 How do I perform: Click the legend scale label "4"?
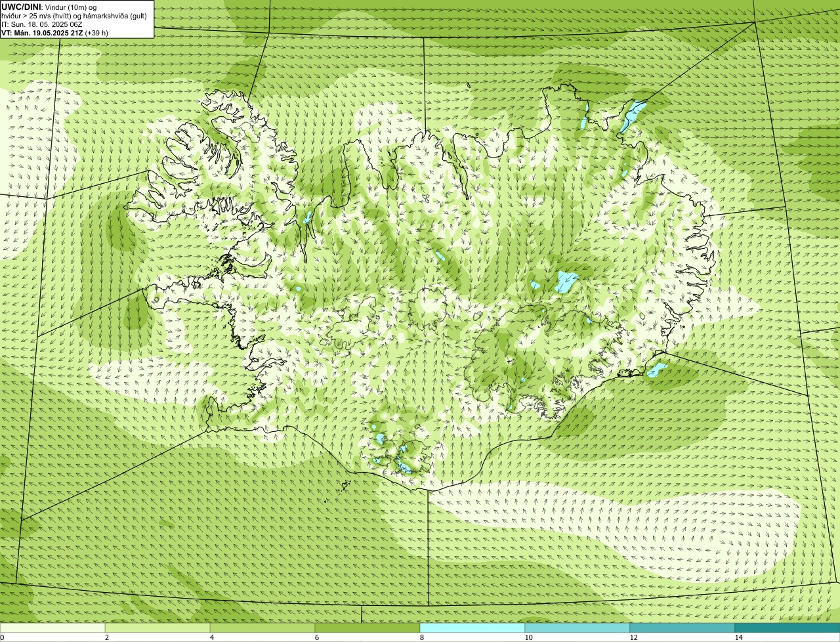(x=211, y=637)
